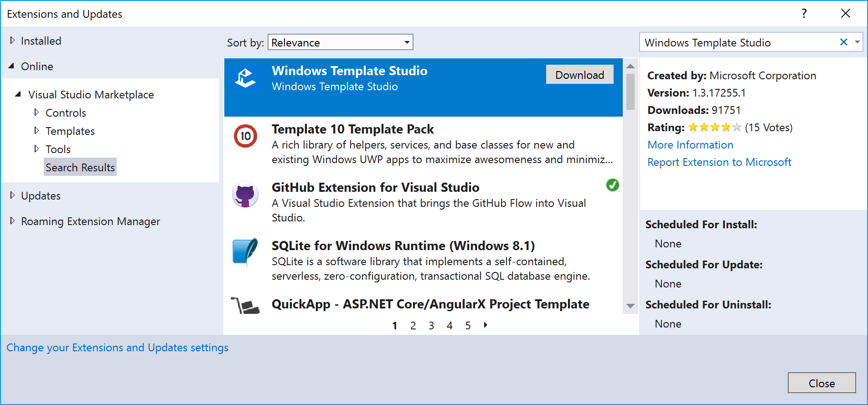
Task: Select the Online tree item label
Action: coord(37,67)
